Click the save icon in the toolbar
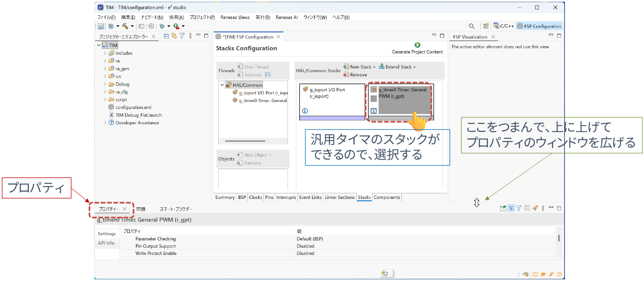The height and width of the screenshot is (282, 644). click(x=101, y=26)
